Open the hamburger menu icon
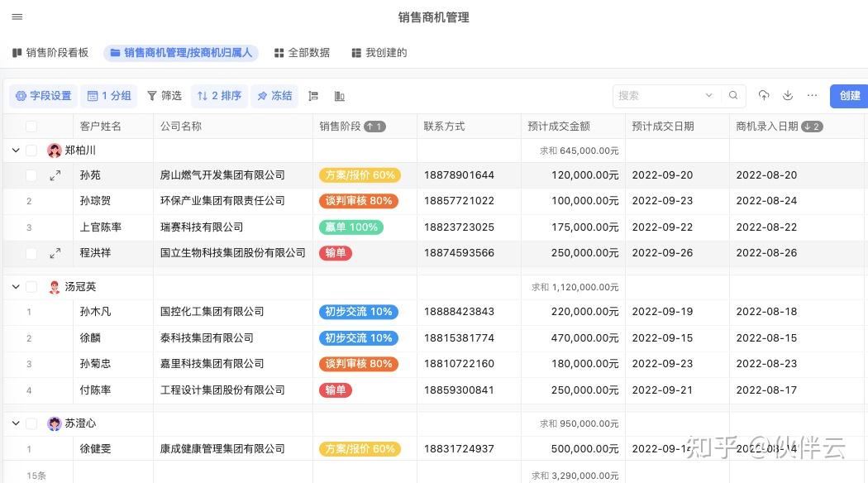 (17, 17)
